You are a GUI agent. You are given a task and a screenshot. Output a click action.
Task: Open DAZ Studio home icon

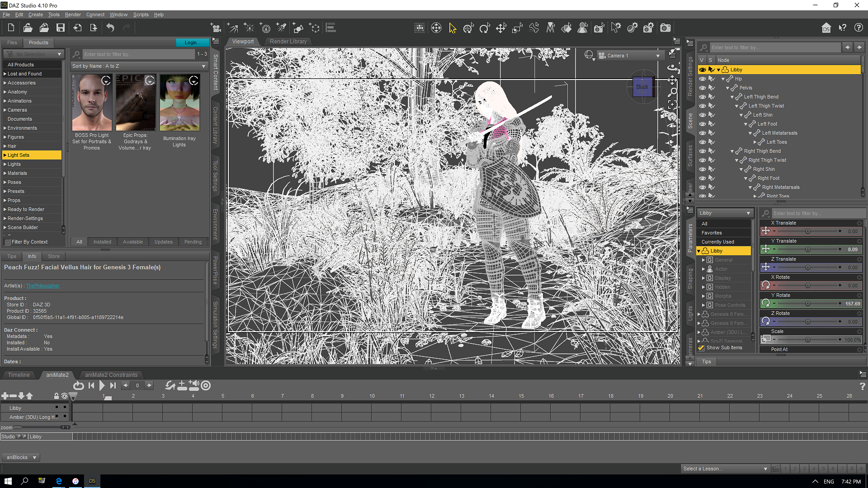(826, 28)
